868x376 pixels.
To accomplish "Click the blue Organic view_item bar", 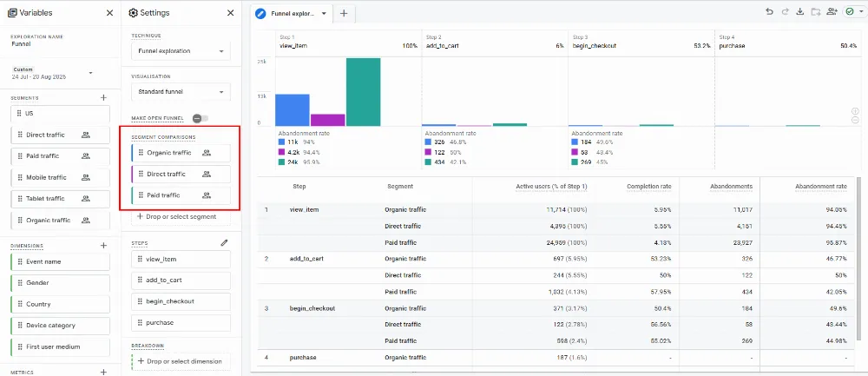I will (293, 110).
